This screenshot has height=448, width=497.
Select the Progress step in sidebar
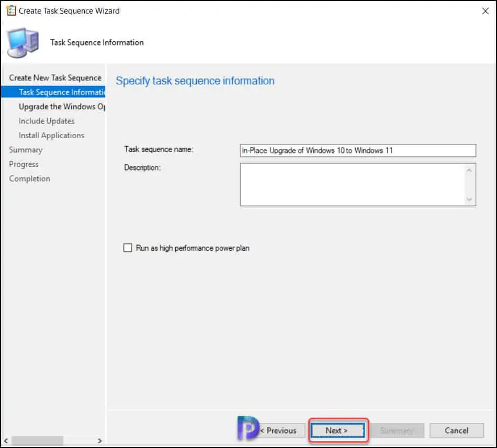(24, 164)
